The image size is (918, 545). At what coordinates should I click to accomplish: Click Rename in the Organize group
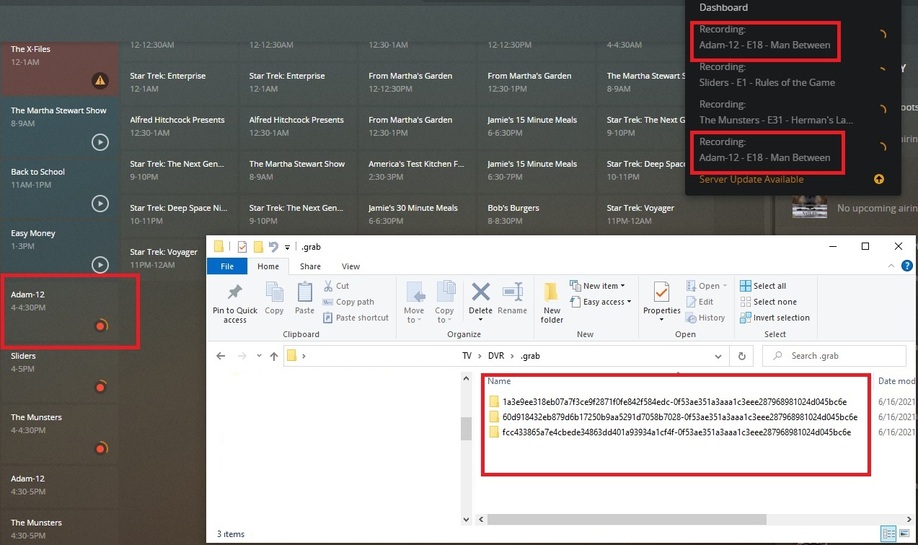[x=512, y=298]
